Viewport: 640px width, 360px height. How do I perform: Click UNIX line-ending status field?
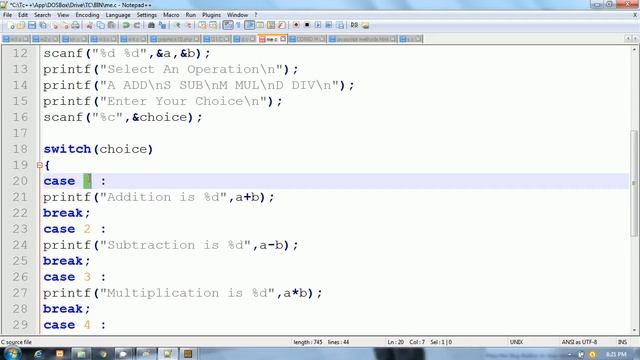point(516,342)
